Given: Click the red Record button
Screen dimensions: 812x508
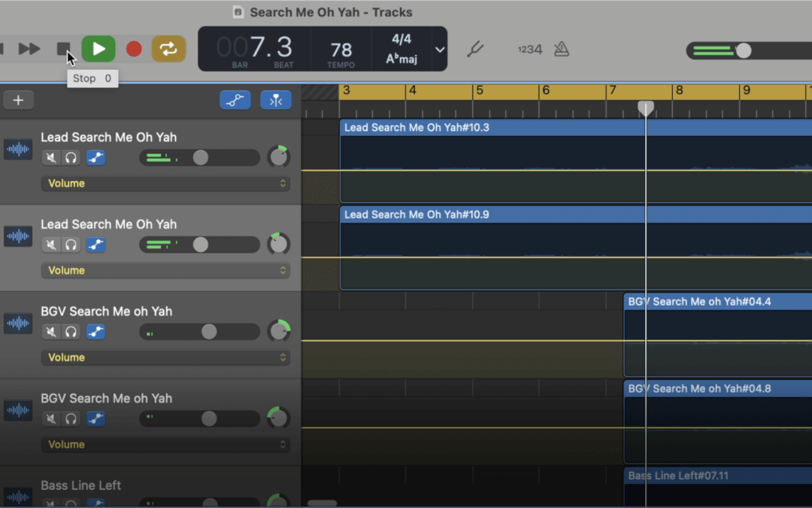Looking at the screenshot, I should pyautogui.click(x=134, y=49).
